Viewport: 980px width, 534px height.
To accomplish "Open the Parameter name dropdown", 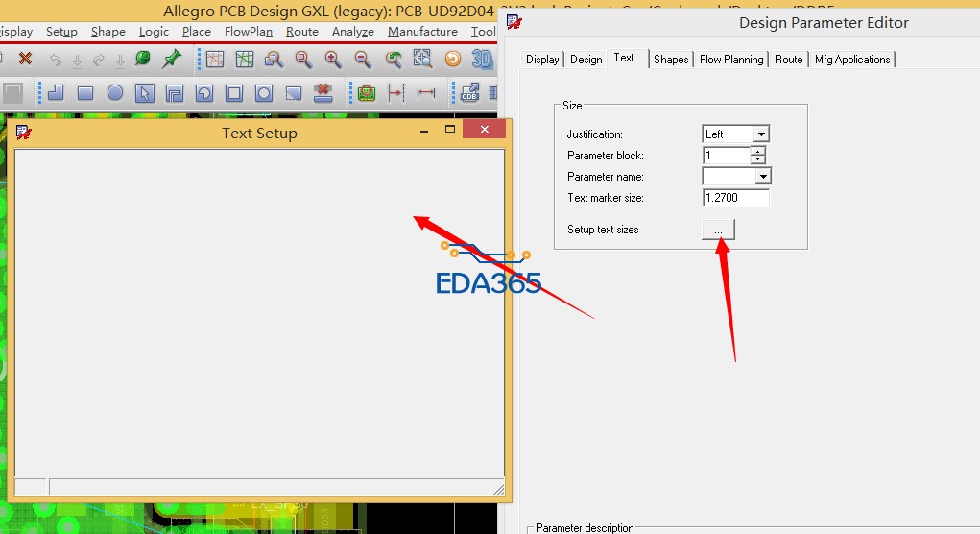I will [762, 177].
